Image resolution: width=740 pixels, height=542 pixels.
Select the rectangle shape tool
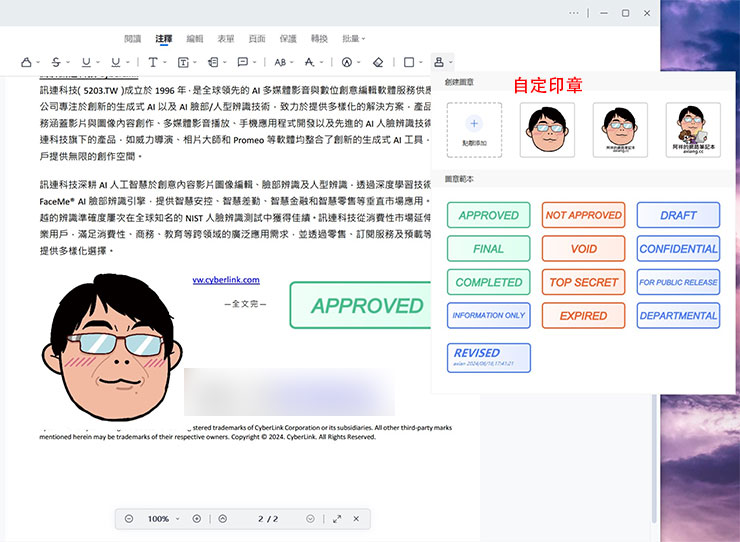click(409, 62)
